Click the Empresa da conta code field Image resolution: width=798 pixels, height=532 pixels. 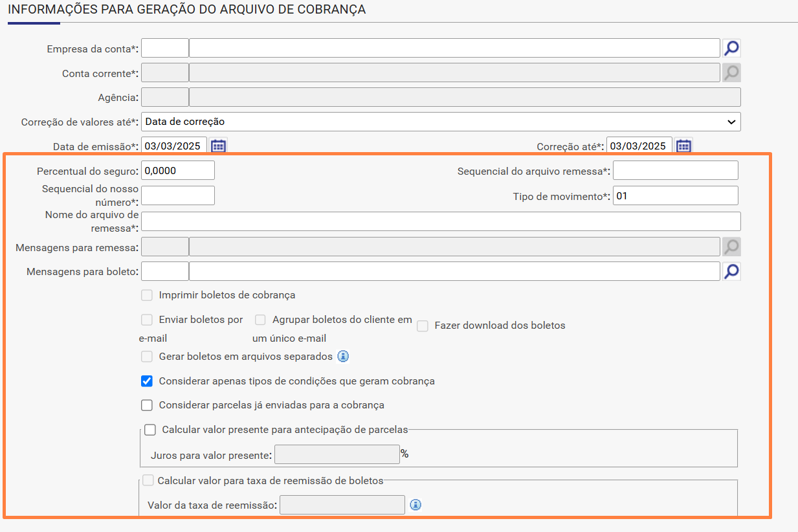[x=165, y=48]
